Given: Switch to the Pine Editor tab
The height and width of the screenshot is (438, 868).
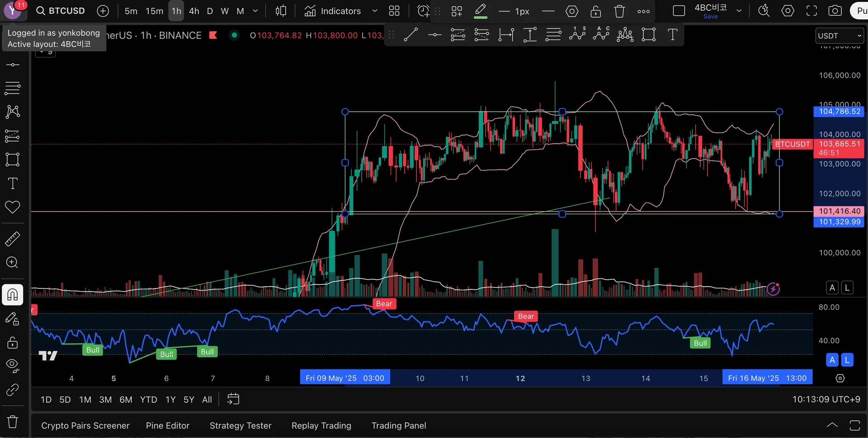Looking at the screenshot, I should [168, 425].
